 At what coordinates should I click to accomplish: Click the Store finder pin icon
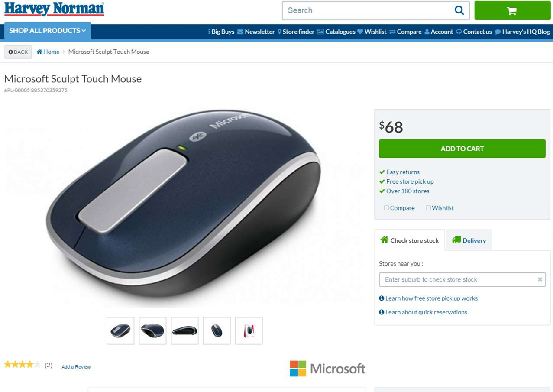279,32
